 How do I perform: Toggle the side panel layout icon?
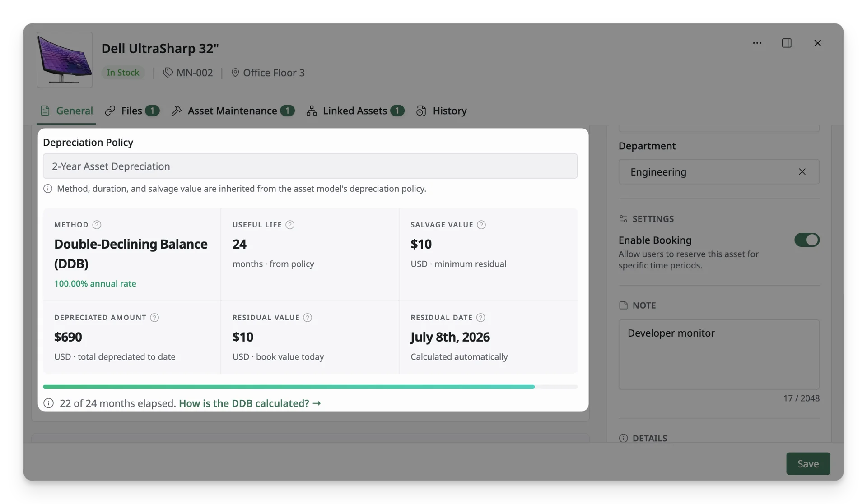pyautogui.click(x=787, y=43)
